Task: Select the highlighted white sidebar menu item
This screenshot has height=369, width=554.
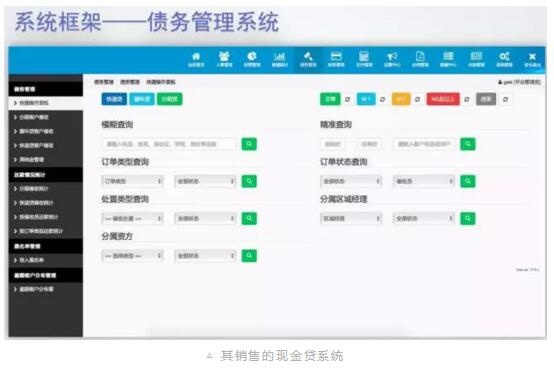Action: (x=46, y=103)
